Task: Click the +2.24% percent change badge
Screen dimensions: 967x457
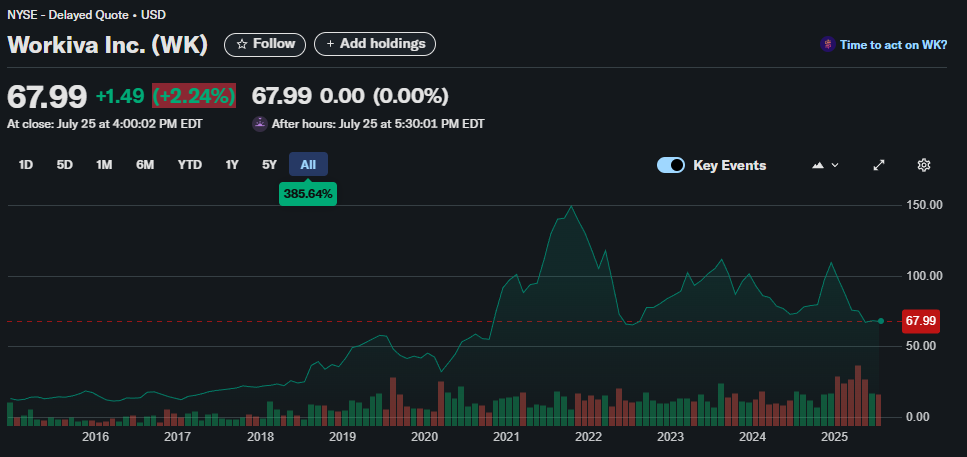Action: coord(194,96)
